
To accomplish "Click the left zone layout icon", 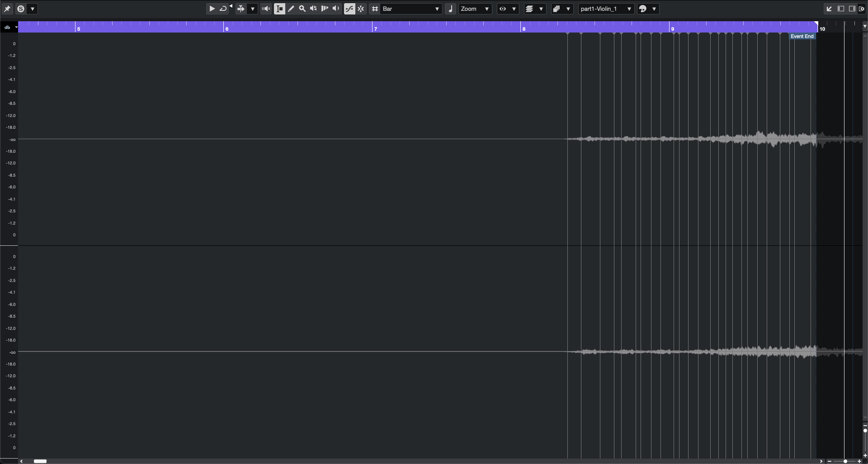I will [841, 9].
